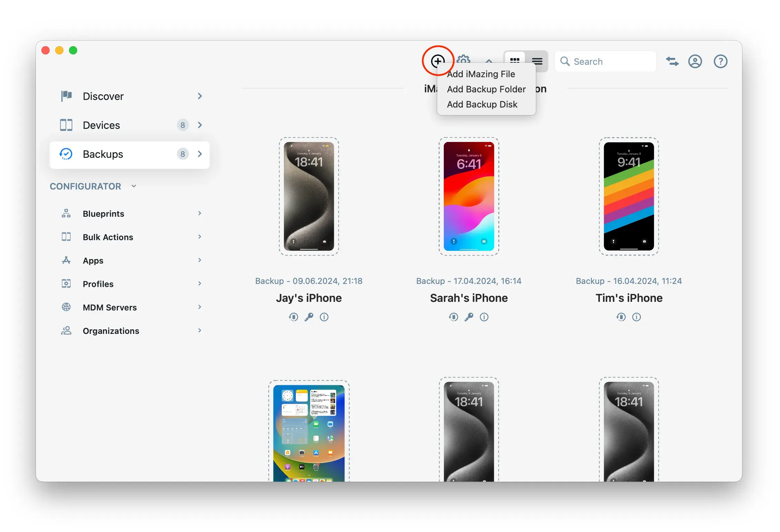
Task: Click the Search field
Action: (606, 61)
